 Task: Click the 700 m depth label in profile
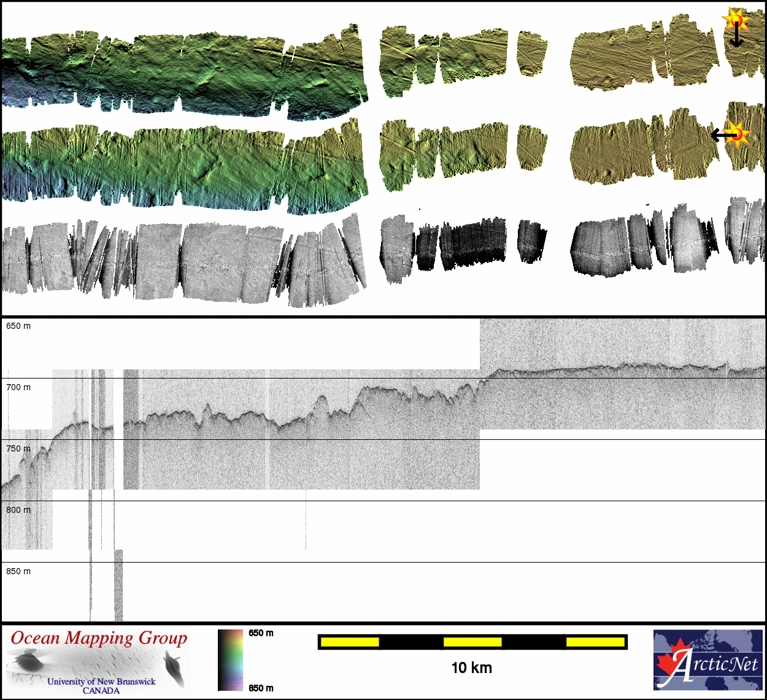coord(18,387)
